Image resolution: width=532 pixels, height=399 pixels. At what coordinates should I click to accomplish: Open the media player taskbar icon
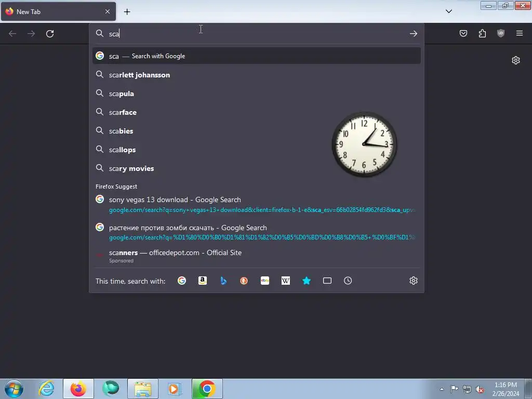(175, 389)
